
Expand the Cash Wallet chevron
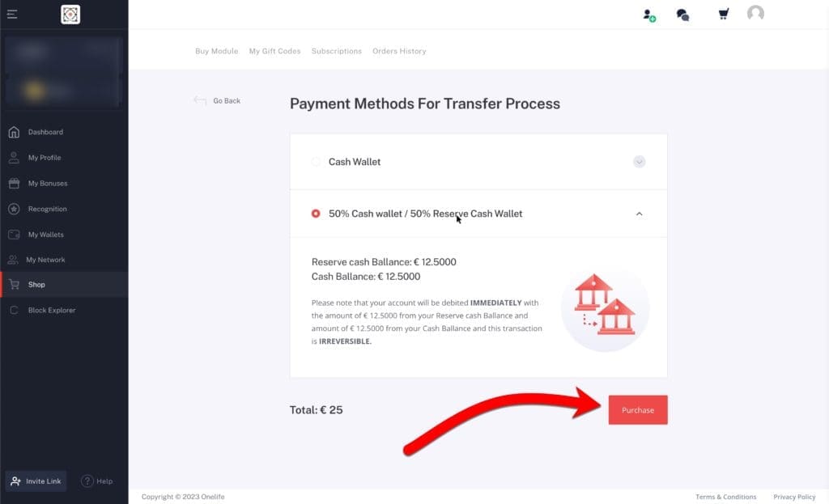[640, 162]
